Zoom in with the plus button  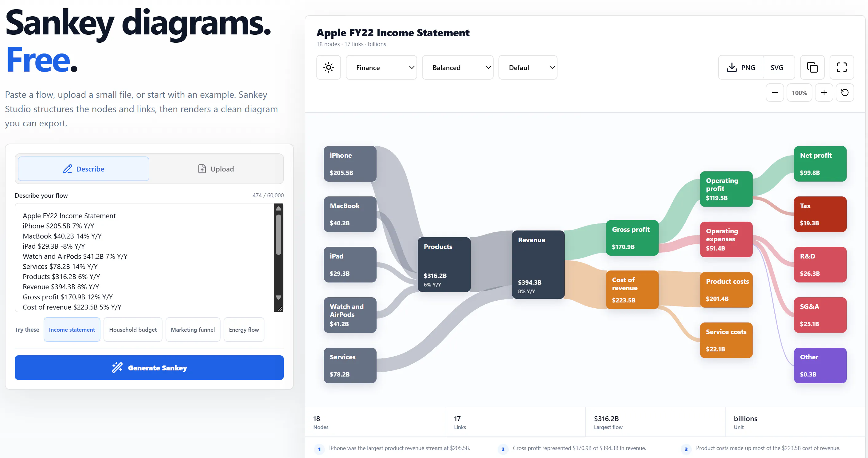coord(824,93)
